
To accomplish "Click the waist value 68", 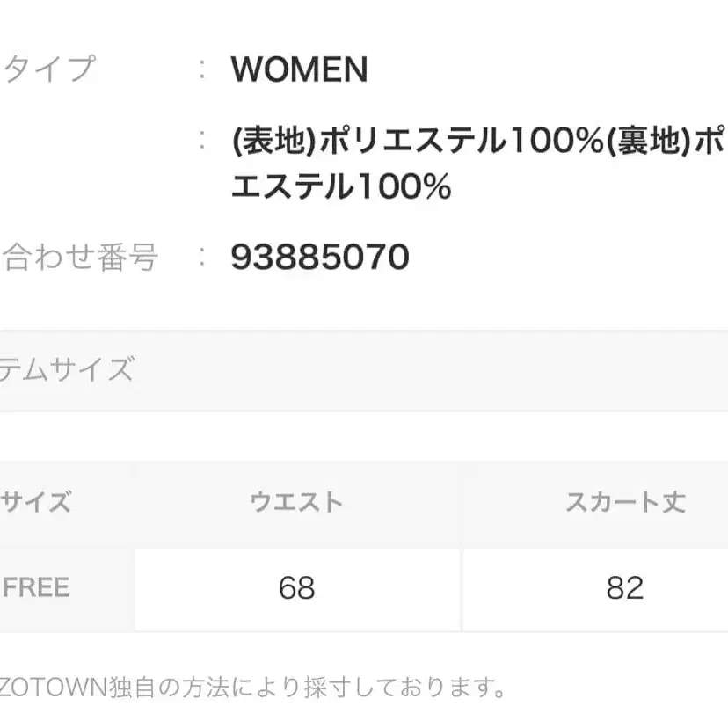I will (296, 587).
